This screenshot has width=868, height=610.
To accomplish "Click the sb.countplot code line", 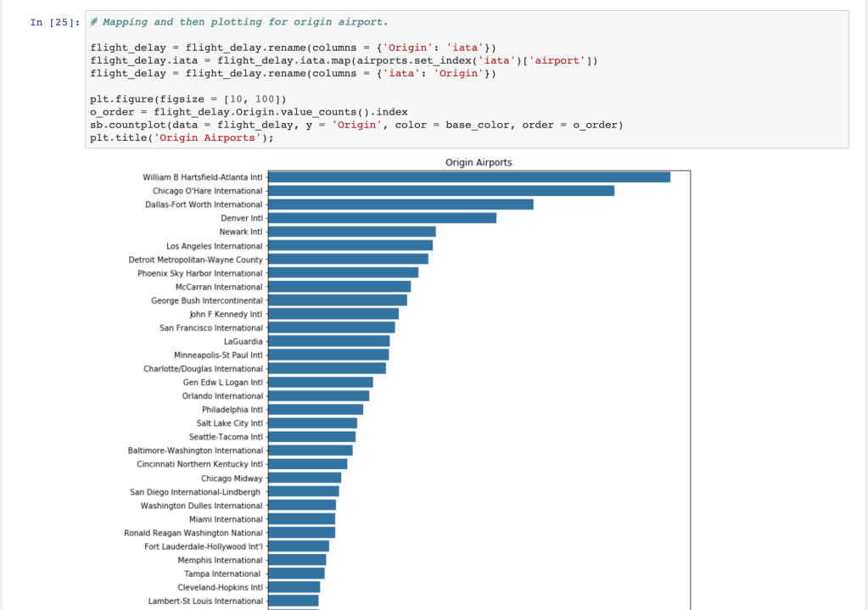I will coord(356,125).
